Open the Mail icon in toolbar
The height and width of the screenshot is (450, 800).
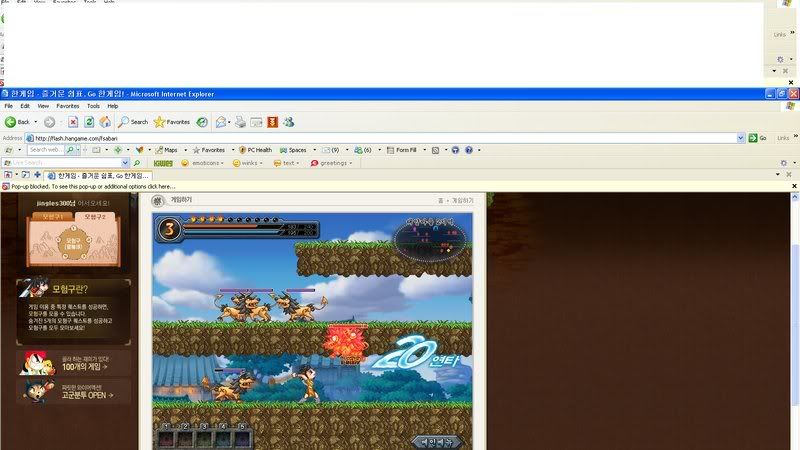[x=221, y=122]
